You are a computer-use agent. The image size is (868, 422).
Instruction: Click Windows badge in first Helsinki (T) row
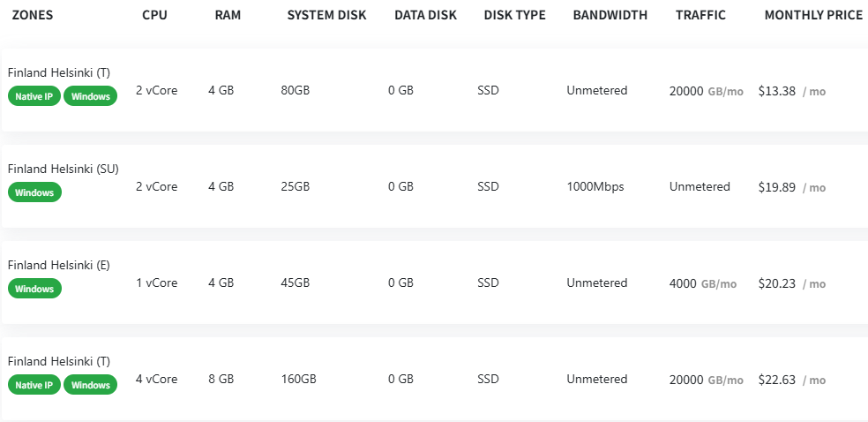(x=91, y=96)
